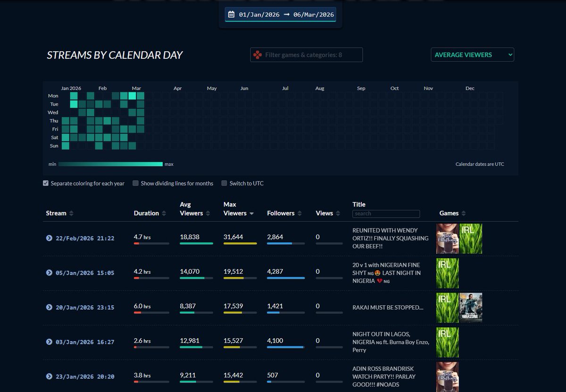Image resolution: width=566 pixels, height=392 pixels.
Task: Open stream link 22/Feb/2026 21:22
Action: [84, 238]
